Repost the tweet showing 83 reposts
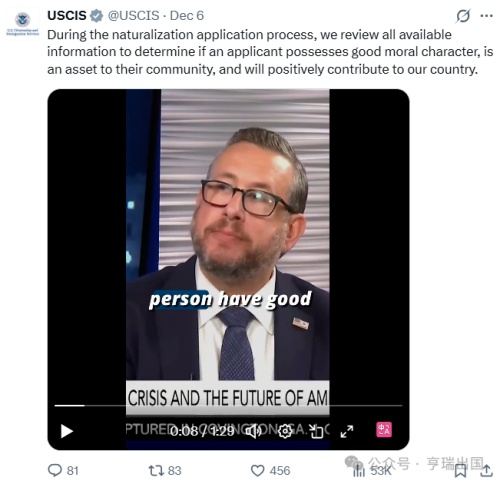 tap(165, 471)
